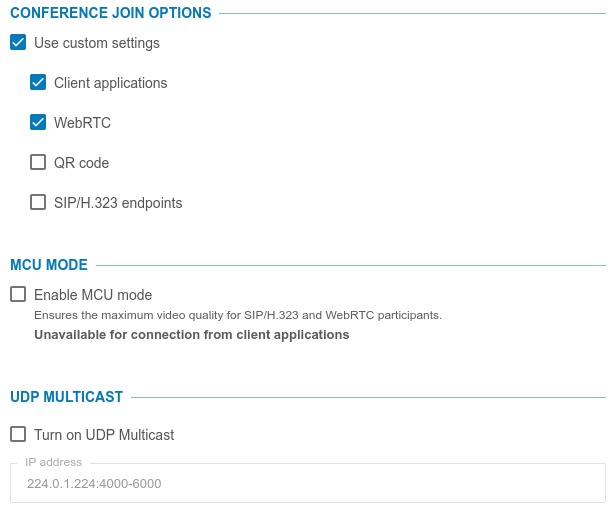
Task: Uncheck the Use custom settings checkbox
Action: click(x=18, y=43)
